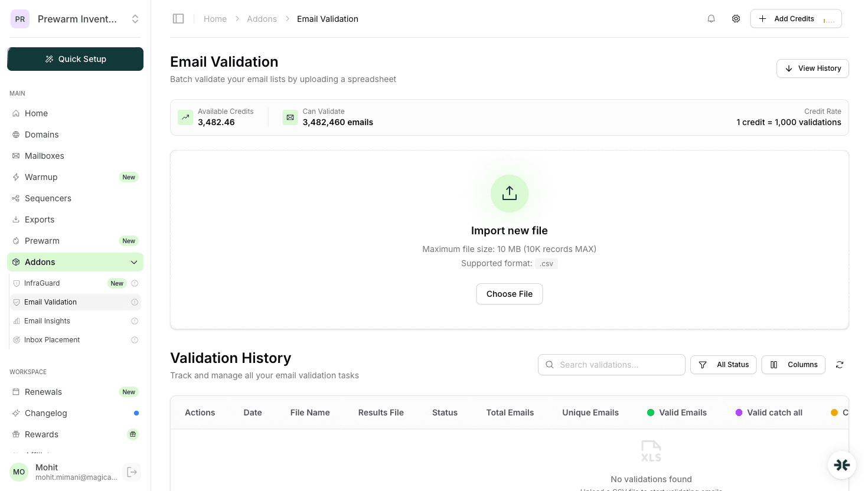Open View History

(812, 68)
